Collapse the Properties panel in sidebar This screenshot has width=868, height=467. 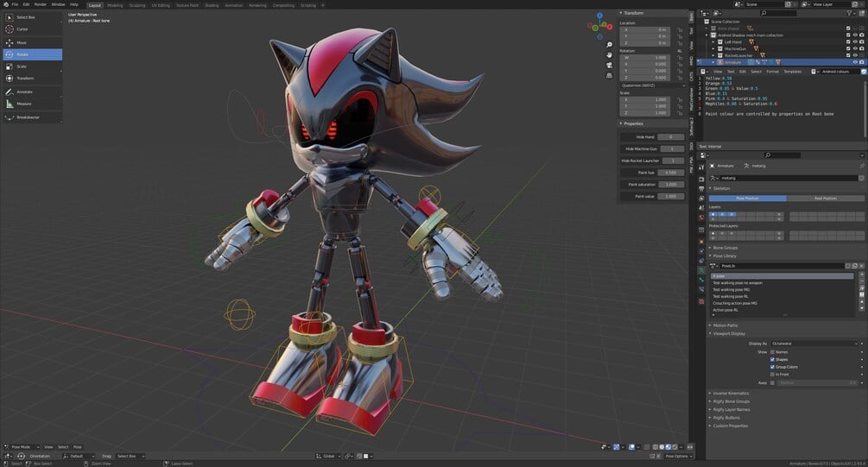click(631, 123)
